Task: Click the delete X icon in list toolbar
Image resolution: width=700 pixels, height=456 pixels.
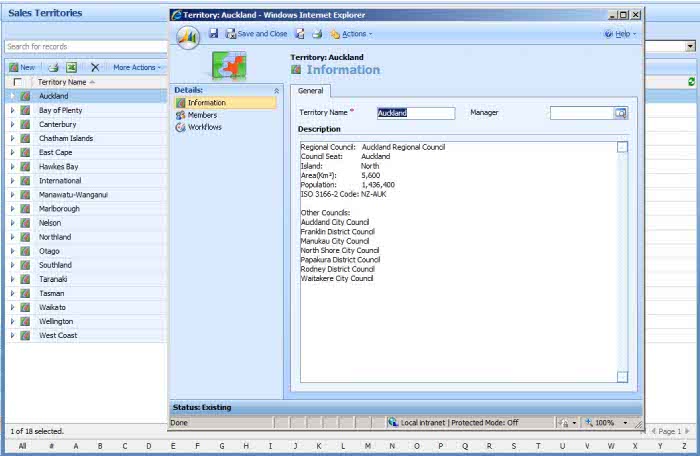Action: click(95, 67)
